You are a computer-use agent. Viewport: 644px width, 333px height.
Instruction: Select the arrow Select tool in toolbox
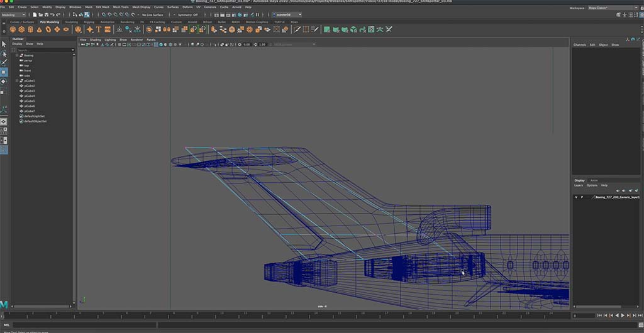4,44
